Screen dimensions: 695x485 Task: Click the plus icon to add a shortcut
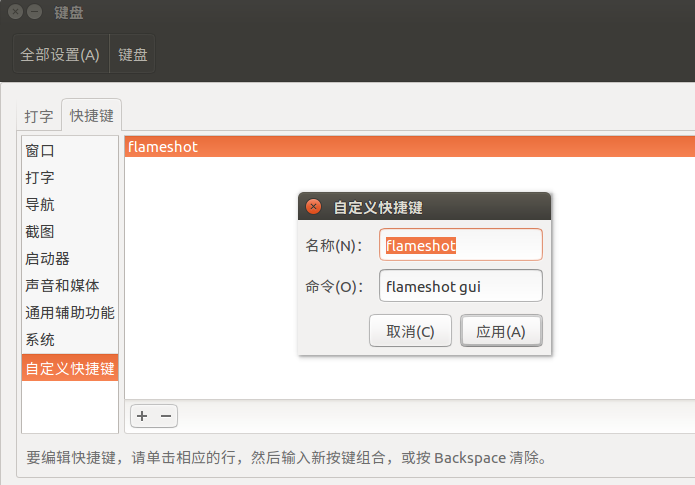point(142,416)
